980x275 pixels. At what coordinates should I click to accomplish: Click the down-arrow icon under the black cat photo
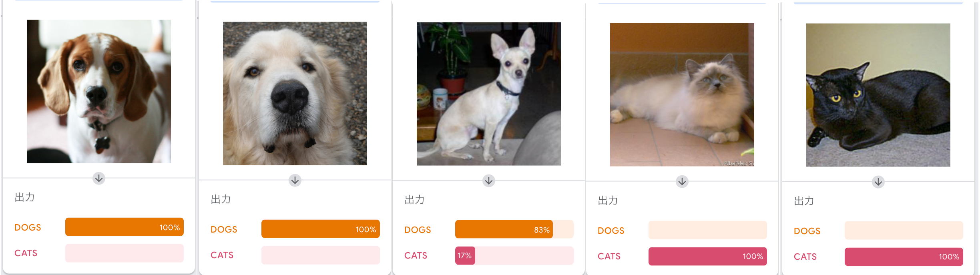point(878,182)
